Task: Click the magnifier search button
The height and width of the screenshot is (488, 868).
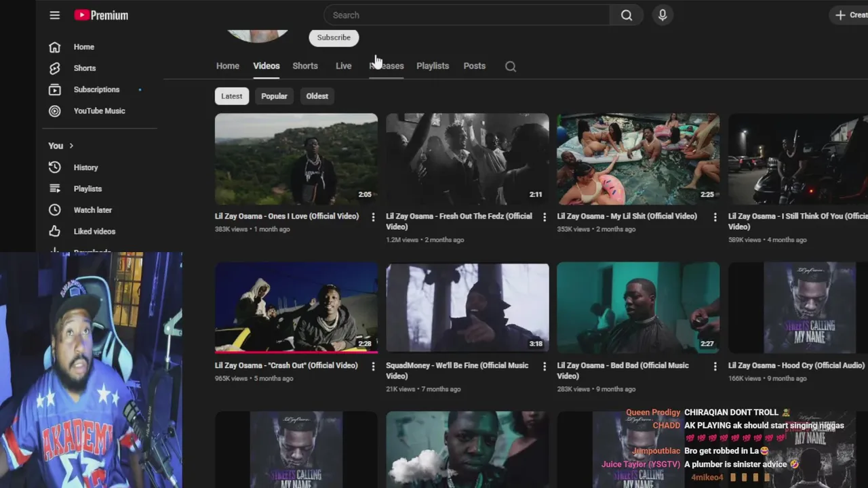Action: tap(627, 15)
